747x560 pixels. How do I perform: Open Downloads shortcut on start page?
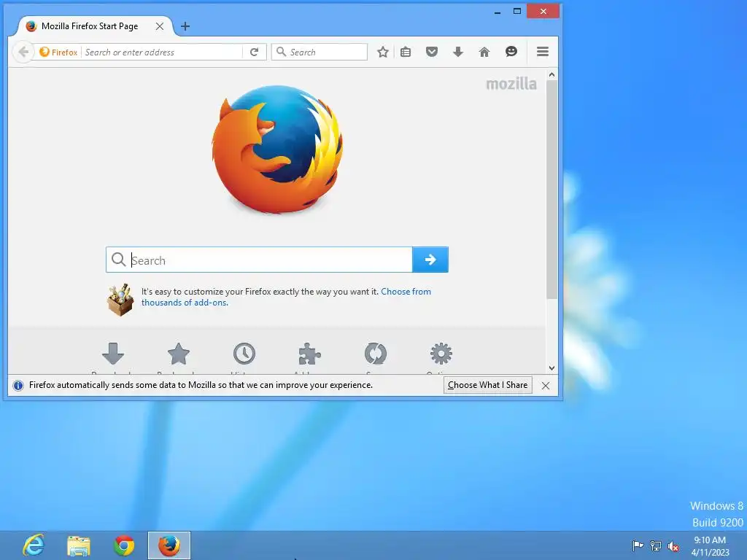tap(113, 354)
